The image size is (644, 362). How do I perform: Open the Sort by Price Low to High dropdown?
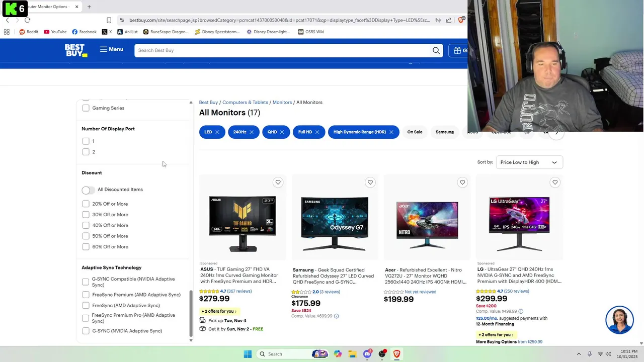pyautogui.click(x=529, y=162)
